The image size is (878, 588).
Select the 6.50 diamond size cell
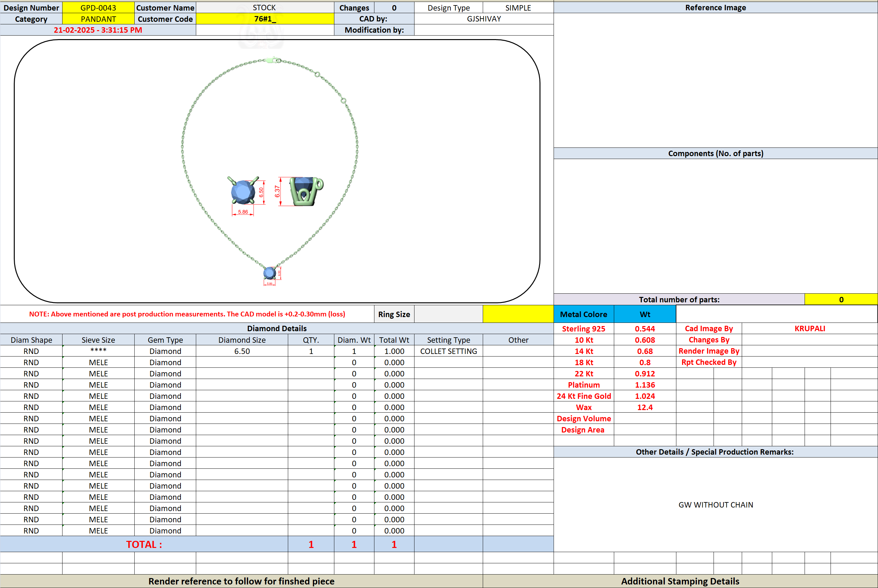click(242, 351)
